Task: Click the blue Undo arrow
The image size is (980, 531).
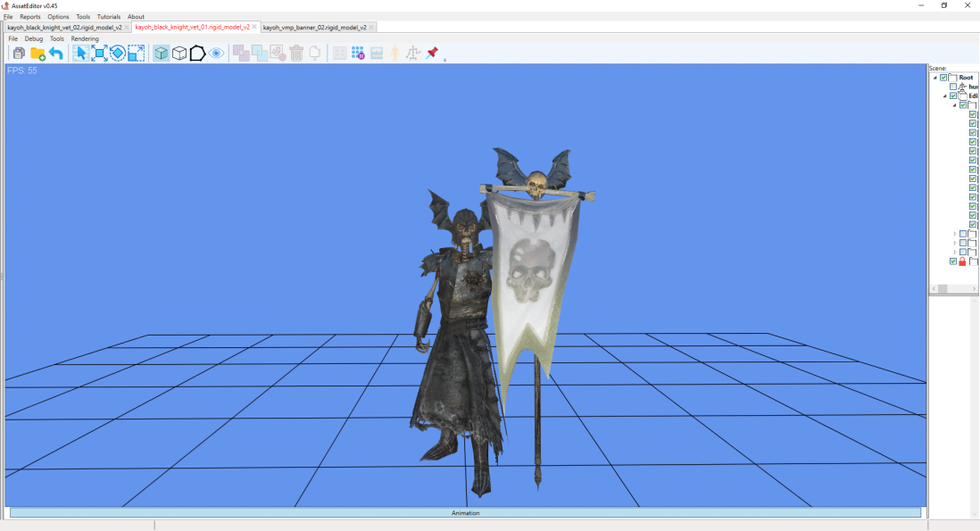Action: (56, 54)
